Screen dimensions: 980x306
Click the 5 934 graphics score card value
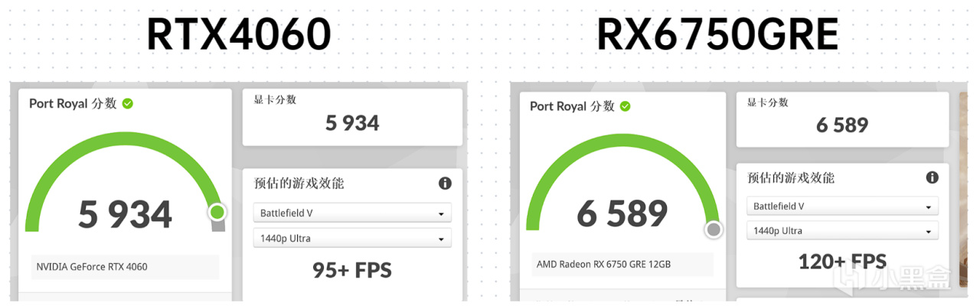(x=352, y=123)
